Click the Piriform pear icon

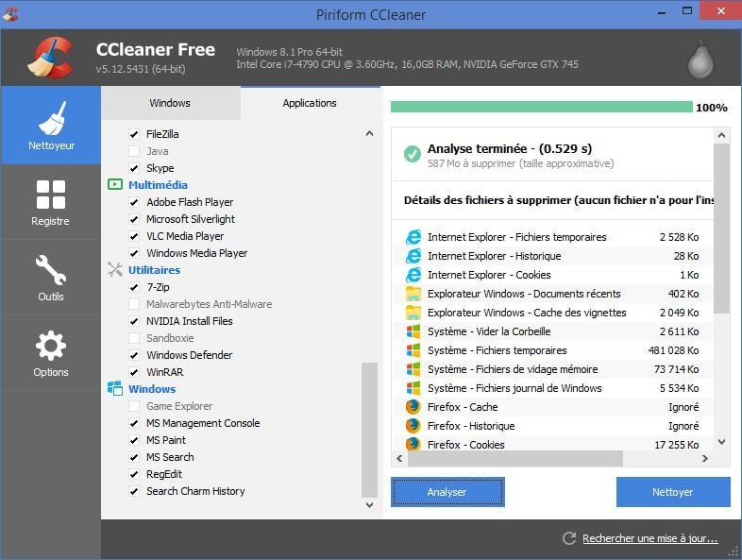point(698,59)
